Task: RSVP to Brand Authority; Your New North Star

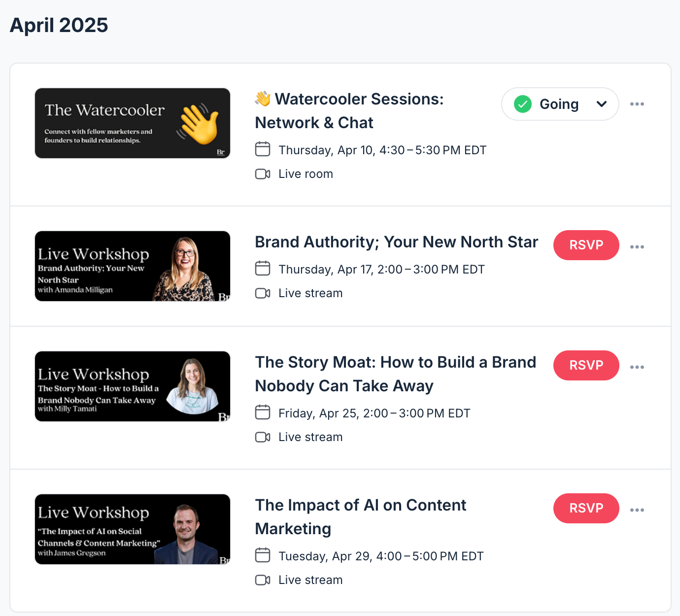Action: click(x=586, y=245)
